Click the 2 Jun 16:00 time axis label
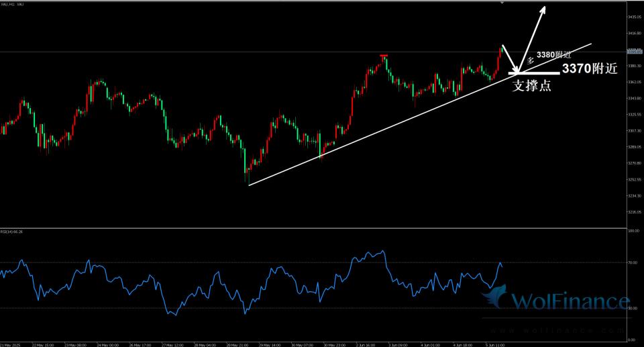This screenshot has height=347, width=644. coord(366,344)
